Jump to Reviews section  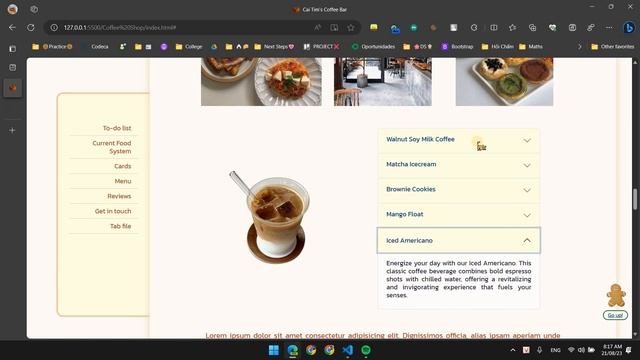tap(119, 196)
